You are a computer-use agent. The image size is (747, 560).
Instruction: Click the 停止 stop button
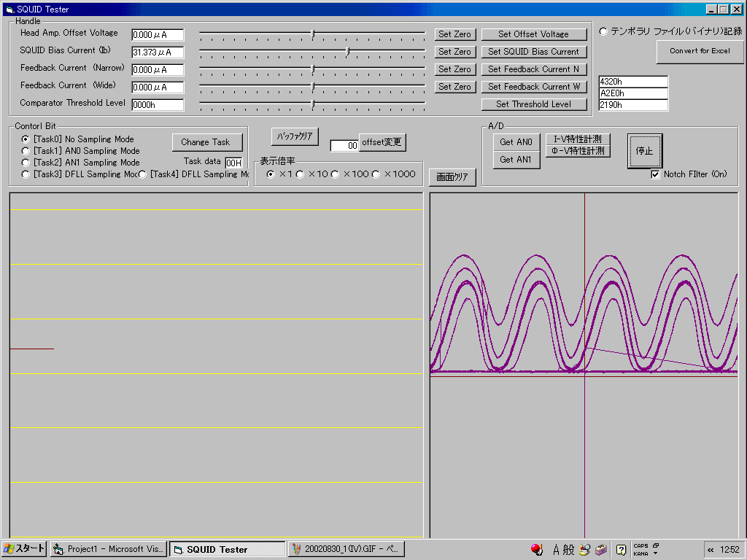pyautogui.click(x=645, y=151)
